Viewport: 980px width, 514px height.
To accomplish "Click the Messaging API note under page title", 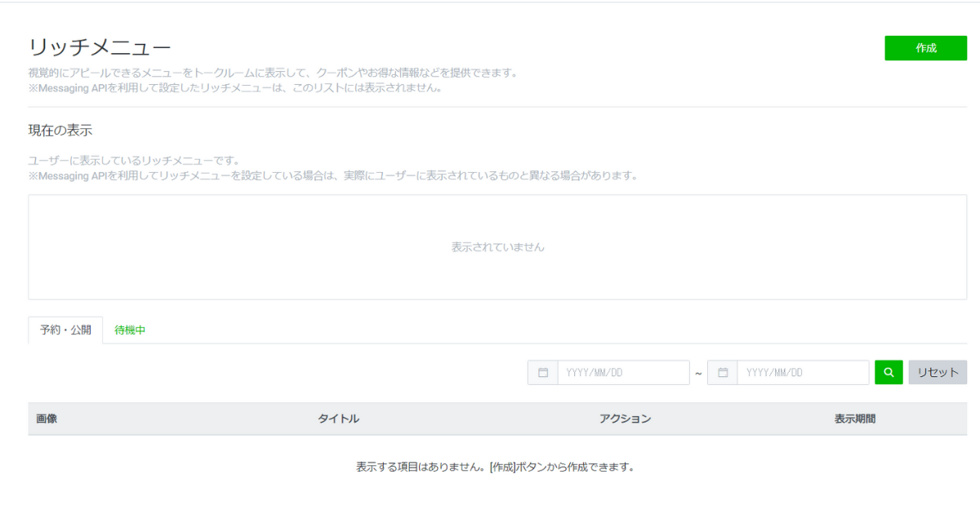I will (235, 87).
